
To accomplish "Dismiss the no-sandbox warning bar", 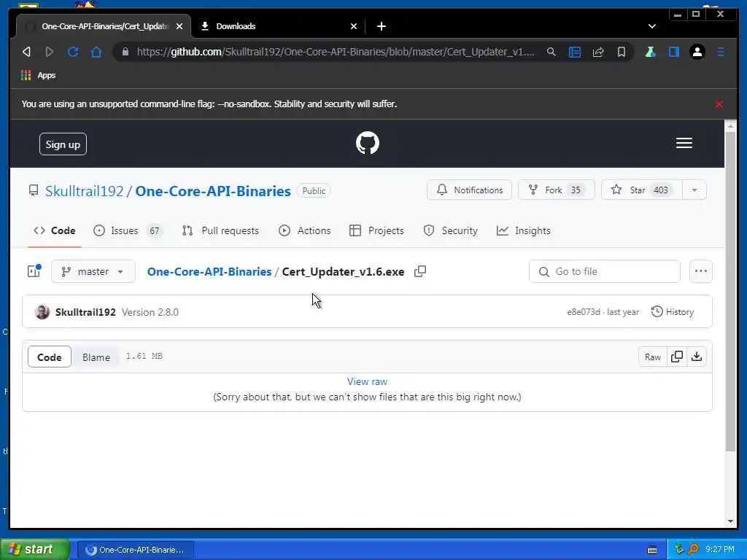I will pyautogui.click(x=719, y=104).
